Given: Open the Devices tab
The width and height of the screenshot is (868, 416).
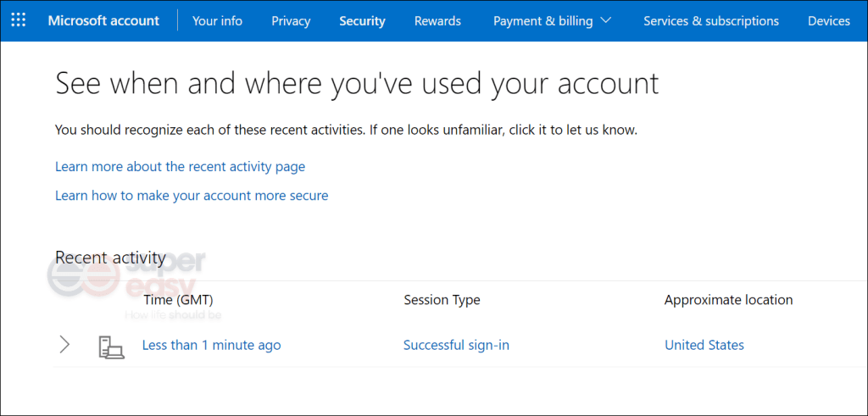Looking at the screenshot, I should click(x=829, y=21).
